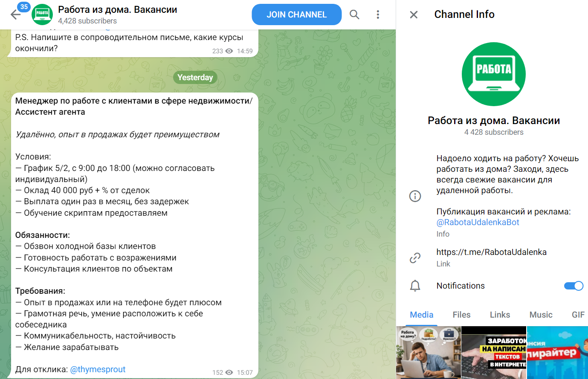588x379 pixels.
Task: Click the notifications bell icon
Action: (x=415, y=286)
